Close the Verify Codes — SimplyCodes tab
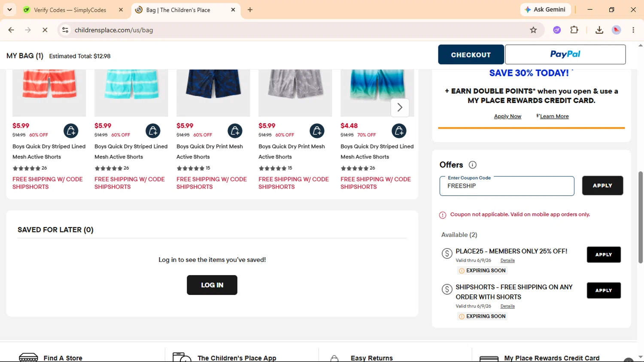The image size is (644, 362). click(121, 10)
